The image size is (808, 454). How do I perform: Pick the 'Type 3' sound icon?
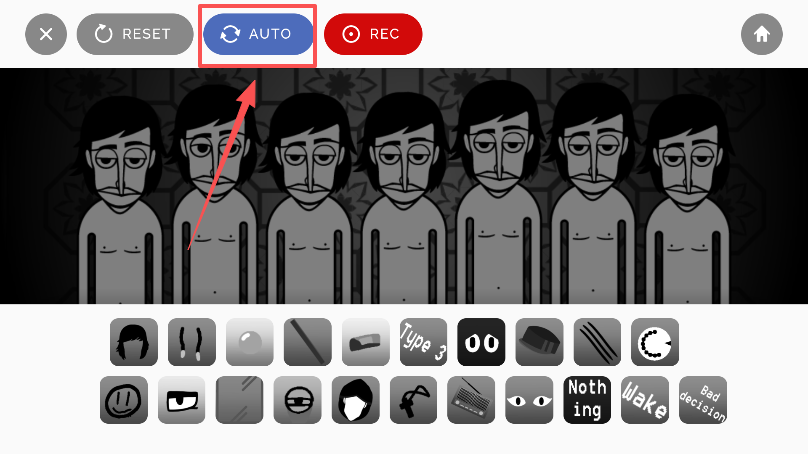coord(424,342)
